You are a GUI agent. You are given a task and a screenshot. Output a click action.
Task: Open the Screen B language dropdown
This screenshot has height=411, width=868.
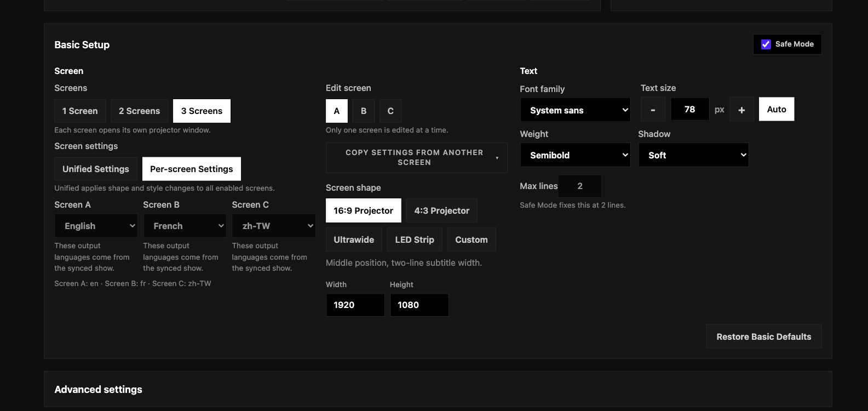coord(185,226)
